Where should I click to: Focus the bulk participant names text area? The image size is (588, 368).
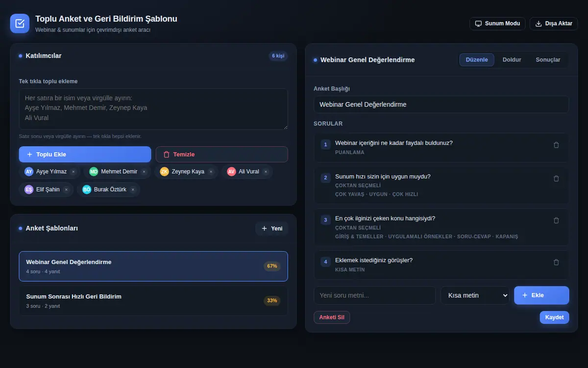click(153, 109)
